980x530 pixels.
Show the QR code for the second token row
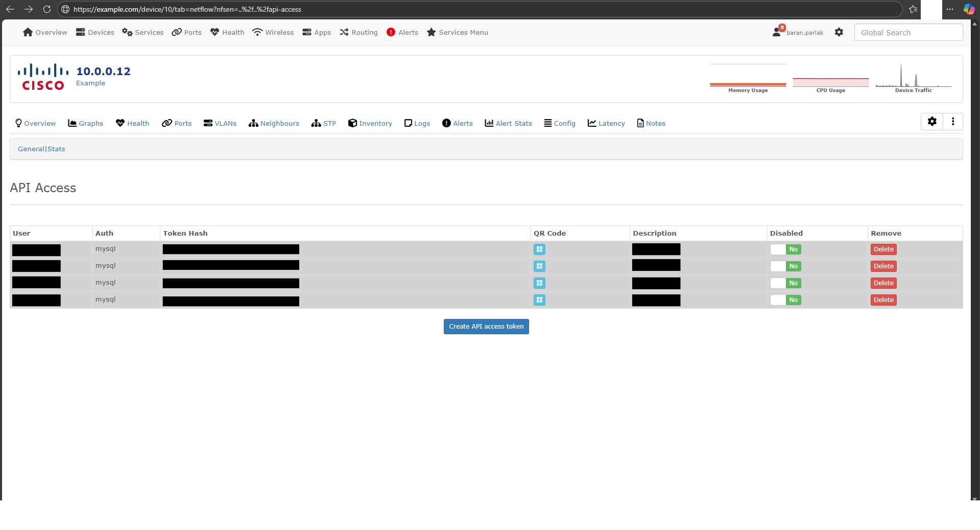(539, 266)
